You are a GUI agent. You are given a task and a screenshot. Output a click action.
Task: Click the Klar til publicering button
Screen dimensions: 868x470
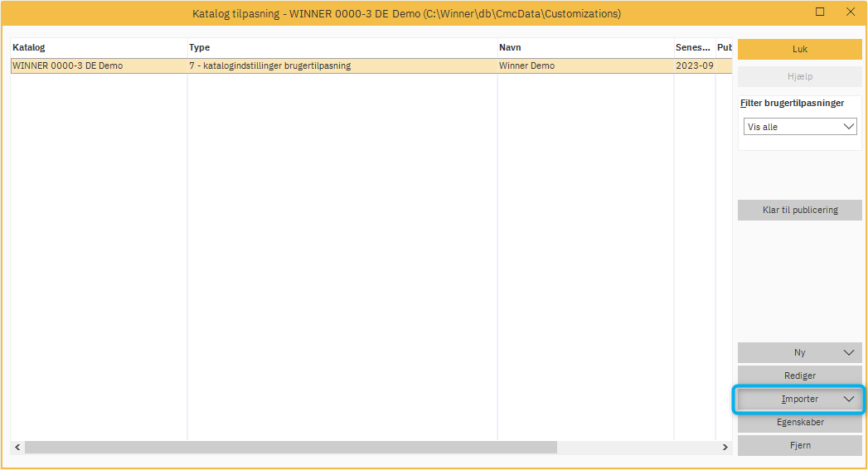coord(799,210)
